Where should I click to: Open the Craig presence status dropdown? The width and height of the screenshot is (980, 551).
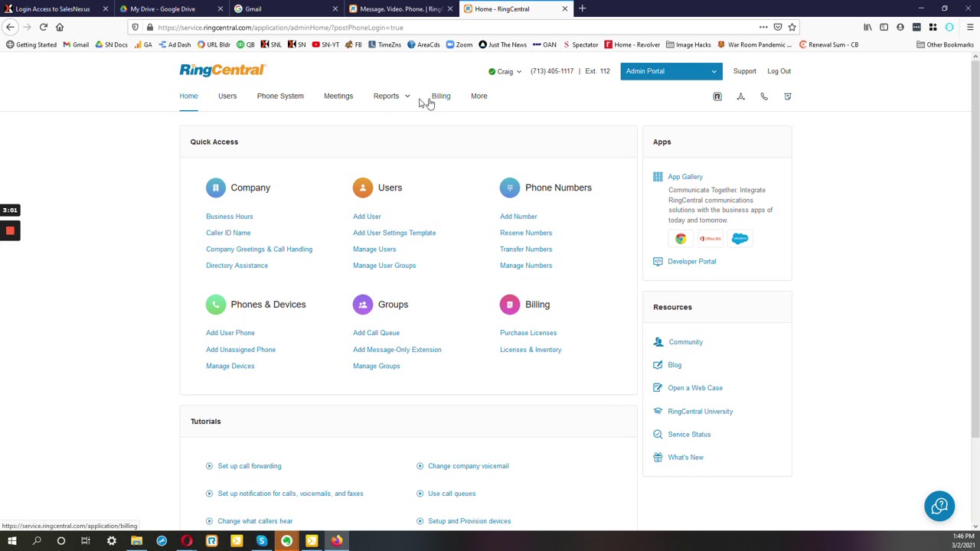[x=505, y=71]
